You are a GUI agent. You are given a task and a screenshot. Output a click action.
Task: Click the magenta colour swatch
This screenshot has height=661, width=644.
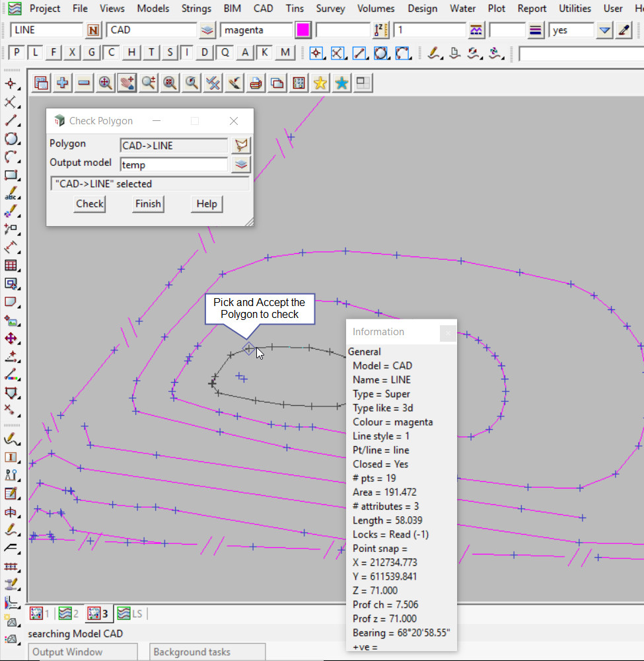(303, 30)
